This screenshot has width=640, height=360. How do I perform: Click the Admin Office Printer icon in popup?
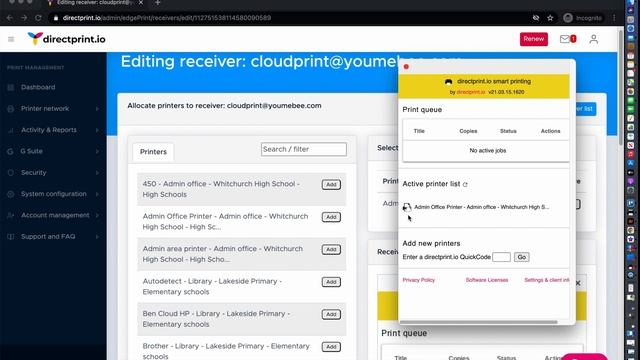coord(407,207)
